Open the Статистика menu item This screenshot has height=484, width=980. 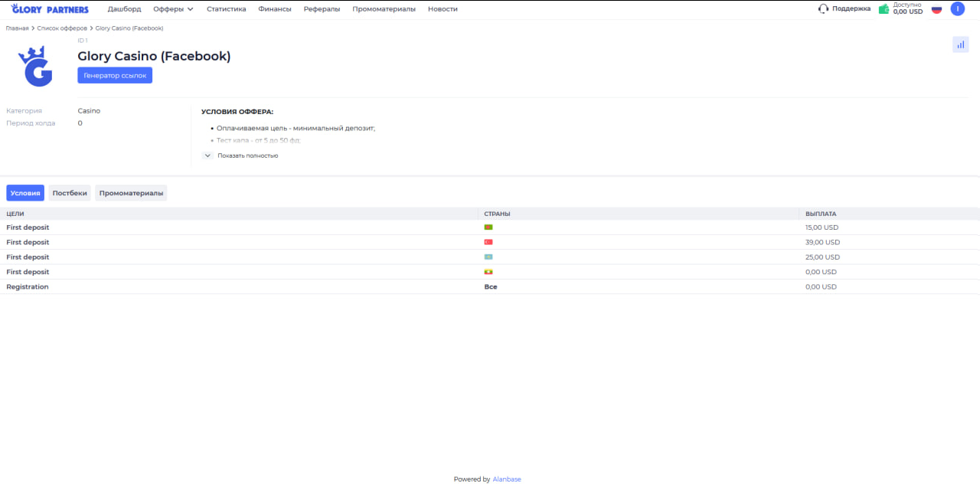(226, 9)
